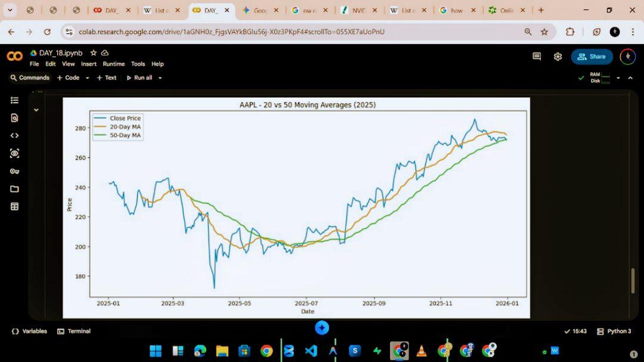Open the Go forward browser arrow
Screen dimensions: 644x362
pos(29,32)
